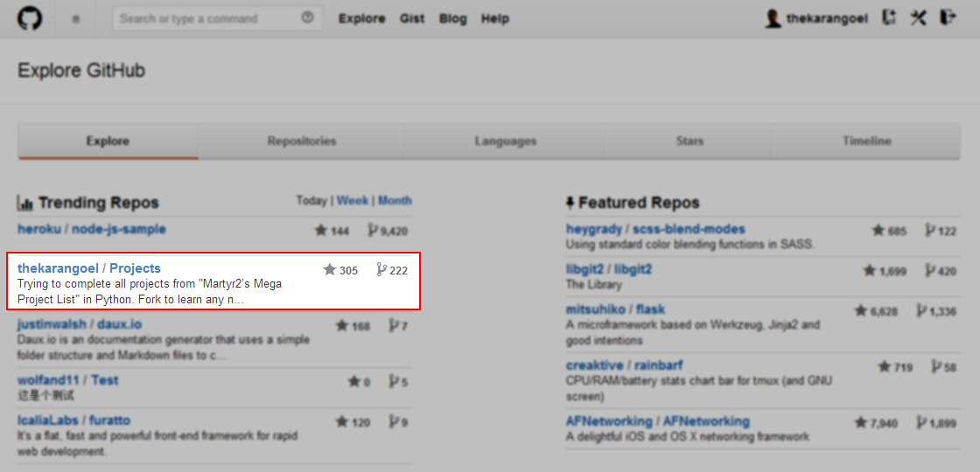Open furatto repository link
980x472 pixels.
tap(110, 420)
